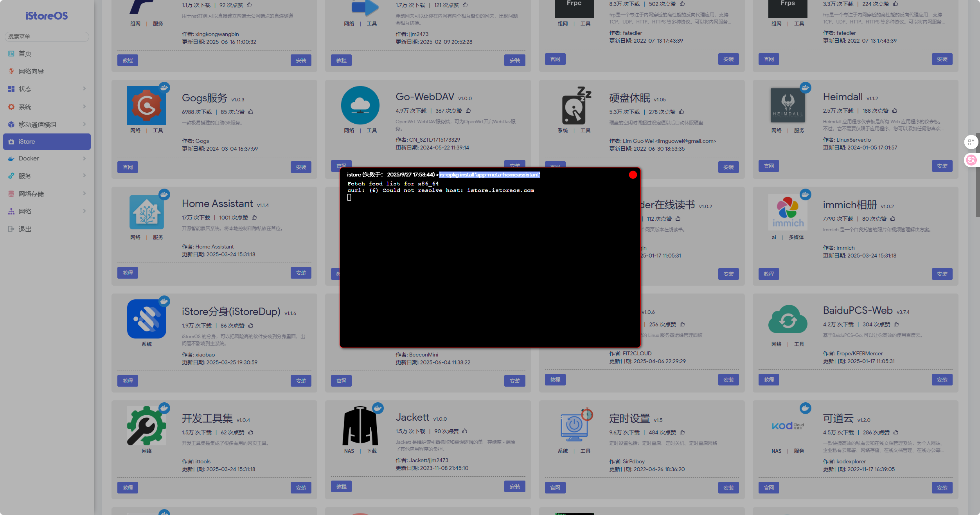This screenshot has height=515, width=980.
Task: Click the Frps app icon
Action: click(788, 9)
